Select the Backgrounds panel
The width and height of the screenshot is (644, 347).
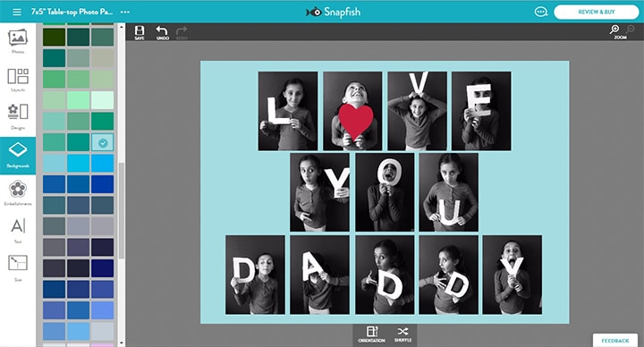click(18, 156)
